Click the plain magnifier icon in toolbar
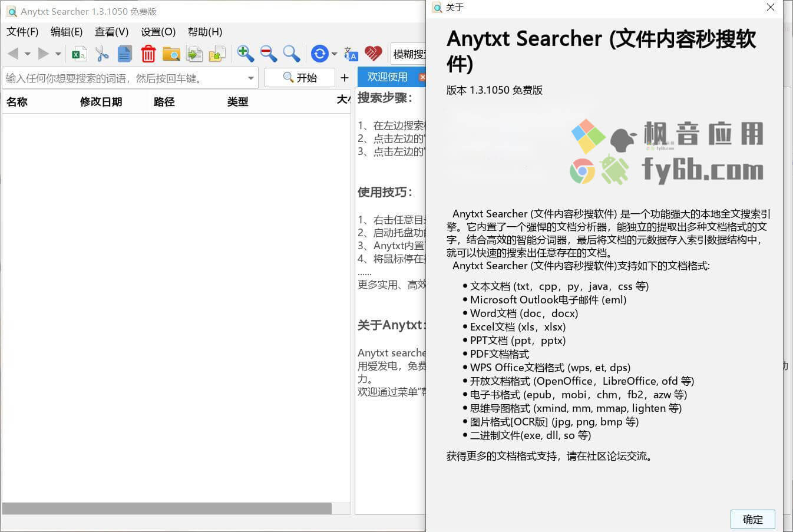The height and width of the screenshot is (532, 793). [x=292, y=54]
